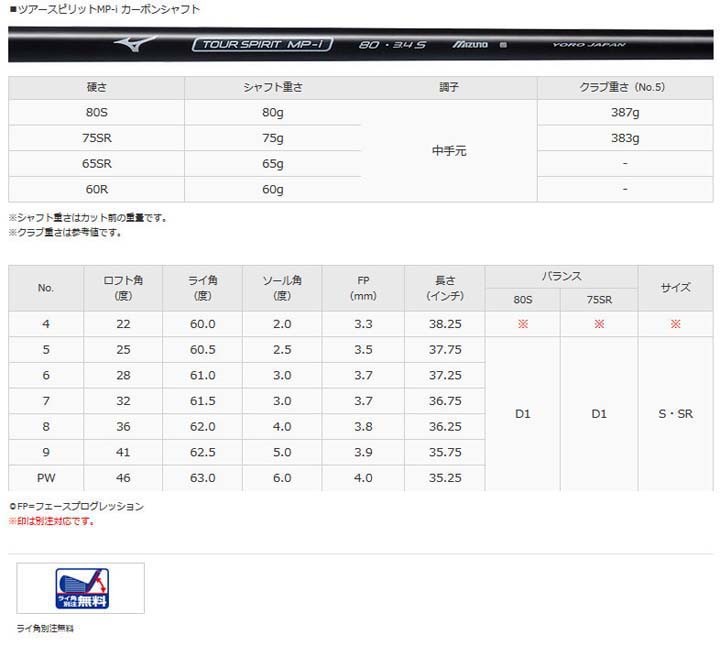Click sole angle 4.0 for iron No. 8

(282, 427)
